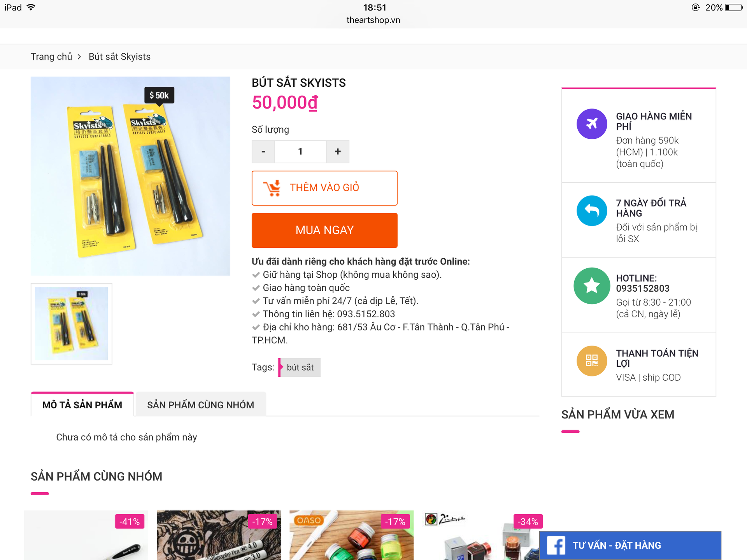Click the purple airplane free shipping icon
The image size is (747, 560).
tap(592, 124)
